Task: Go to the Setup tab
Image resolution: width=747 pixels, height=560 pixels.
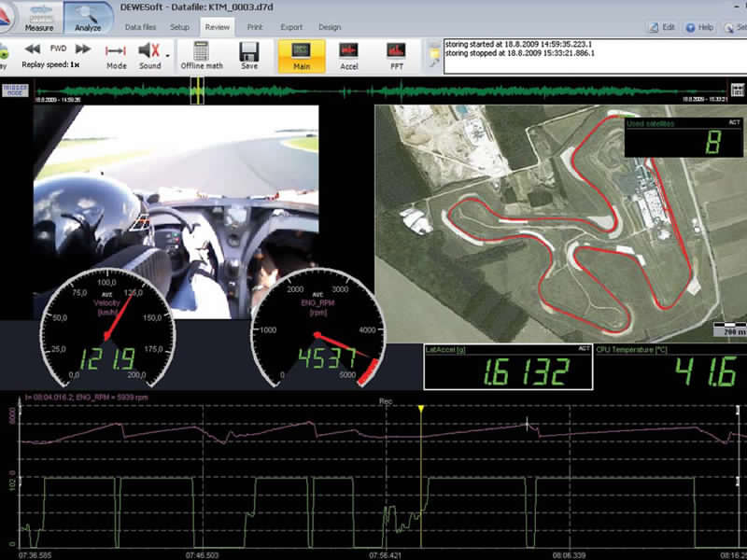Action: (x=179, y=28)
